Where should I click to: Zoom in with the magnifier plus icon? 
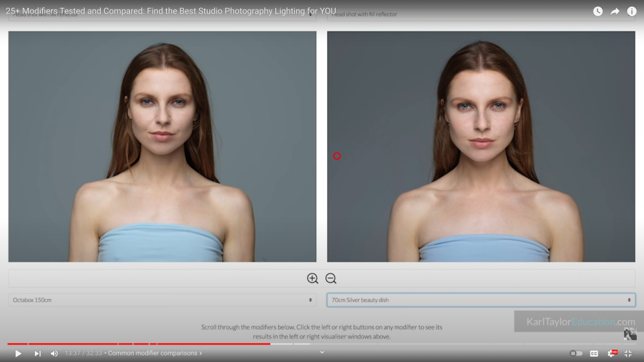click(312, 279)
